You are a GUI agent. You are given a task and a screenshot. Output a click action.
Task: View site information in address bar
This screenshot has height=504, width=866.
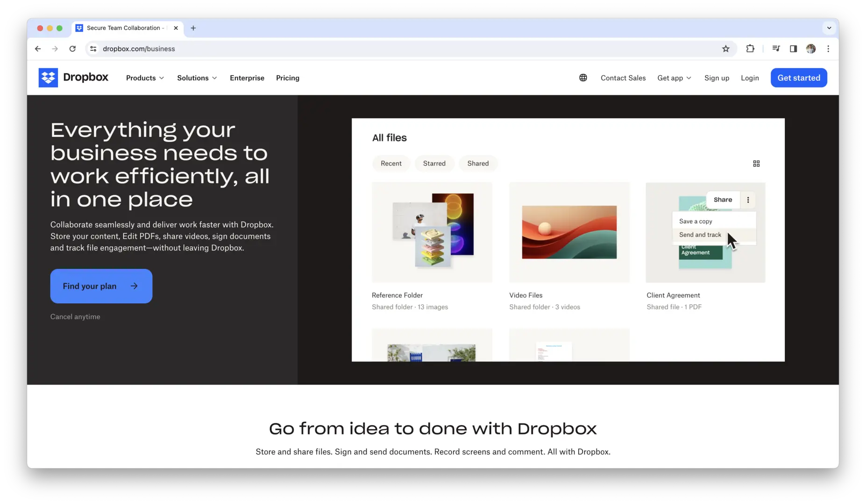pyautogui.click(x=93, y=49)
